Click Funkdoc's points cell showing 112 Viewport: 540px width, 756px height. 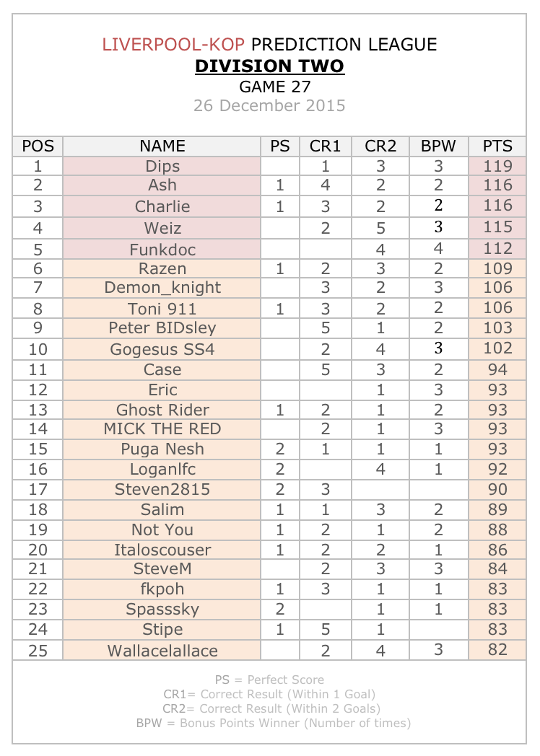(497, 250)
